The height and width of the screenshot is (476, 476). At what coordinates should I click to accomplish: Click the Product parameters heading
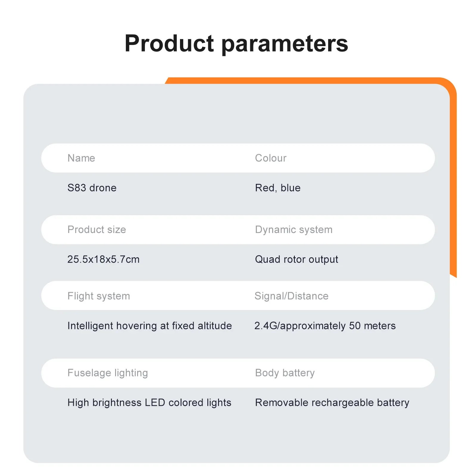[x=236, y=44]
